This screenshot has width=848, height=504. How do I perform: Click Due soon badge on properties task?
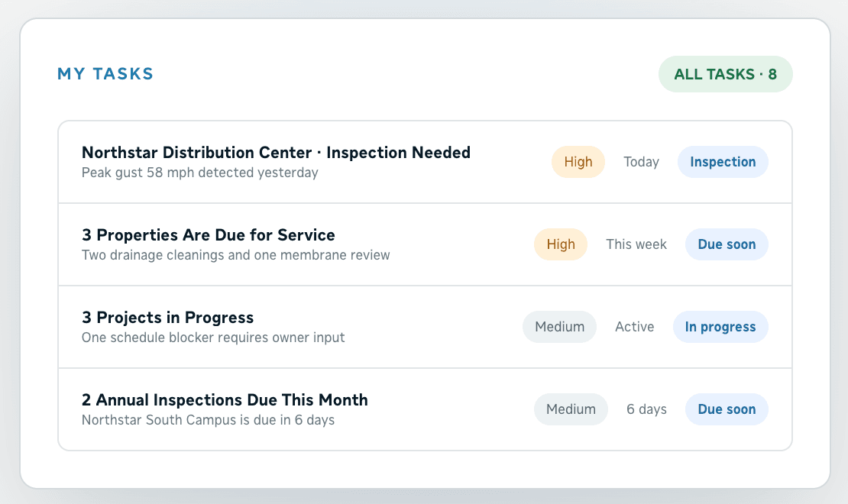pos(727,244)
